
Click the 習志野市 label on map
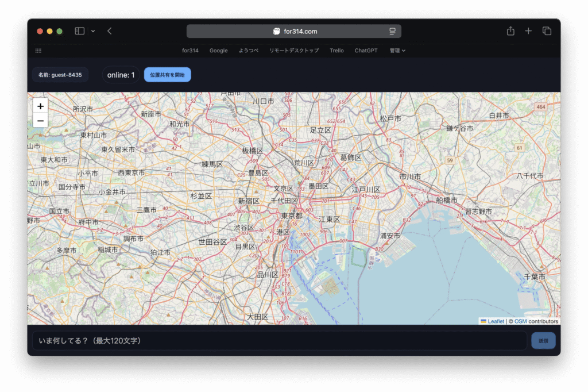pos(478,212)
